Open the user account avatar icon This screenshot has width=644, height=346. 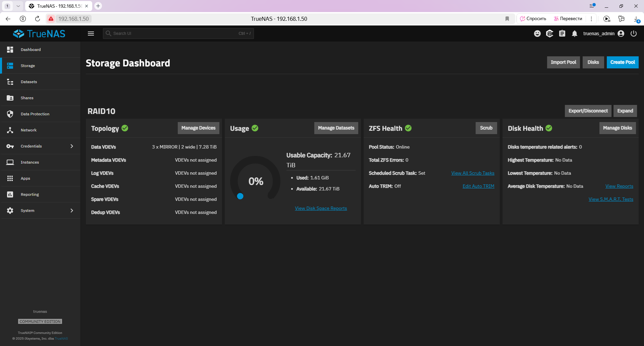[x=621, y=34]
